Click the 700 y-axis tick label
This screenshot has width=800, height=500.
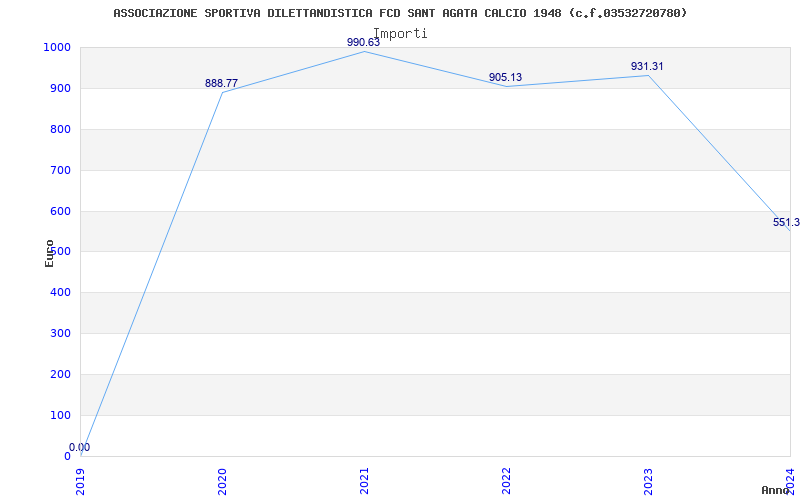click(x=60, y=170)
